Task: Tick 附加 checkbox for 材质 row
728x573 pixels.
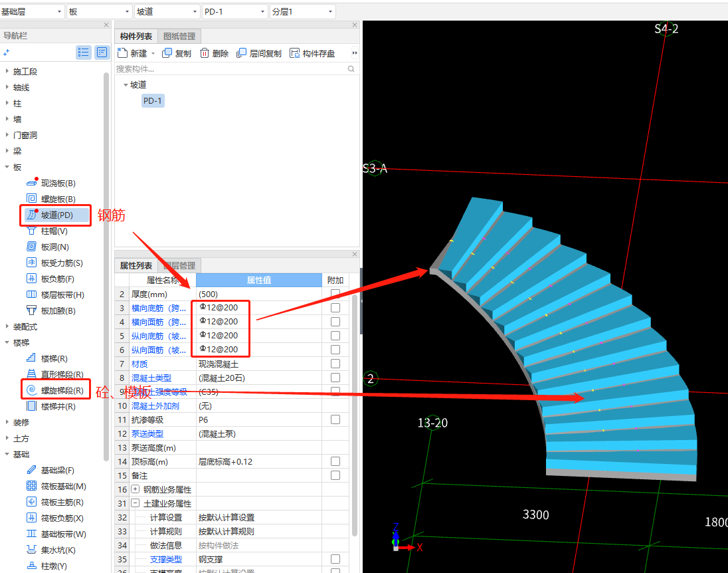Action: (335, 364)
